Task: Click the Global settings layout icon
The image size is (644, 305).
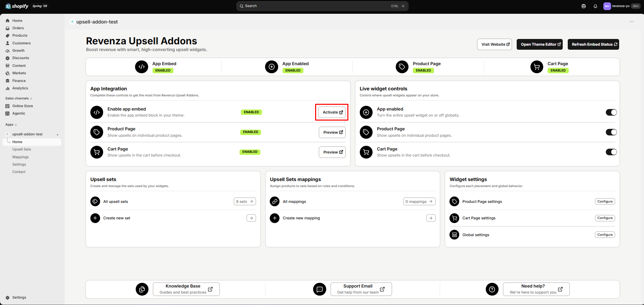Action: [455, 235]
